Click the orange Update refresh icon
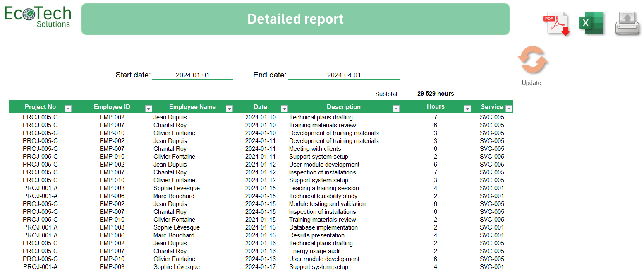Image resolution: width=644 pixels, height=271 pixels. [533, 60]
